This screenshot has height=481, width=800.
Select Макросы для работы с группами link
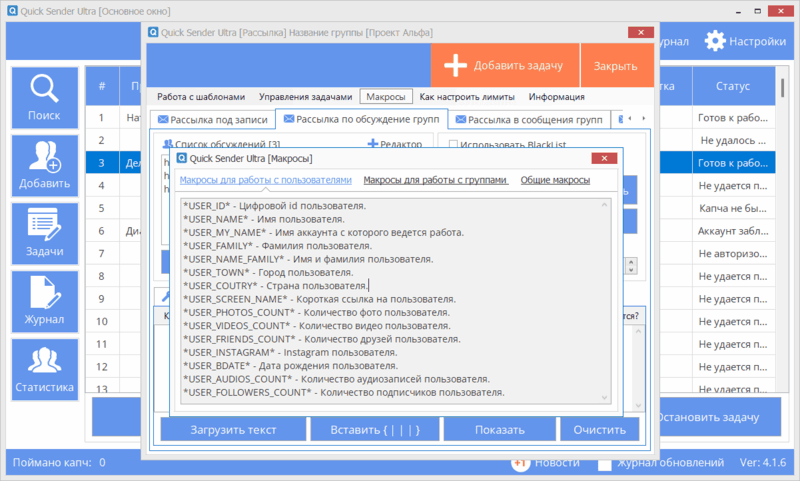pos(435,180)
